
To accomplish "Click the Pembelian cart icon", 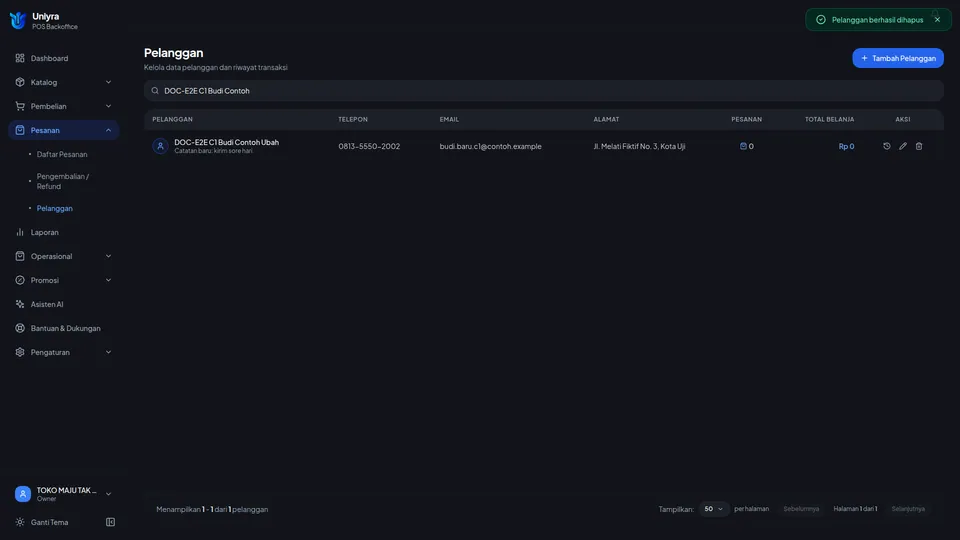I will [20, 106].
